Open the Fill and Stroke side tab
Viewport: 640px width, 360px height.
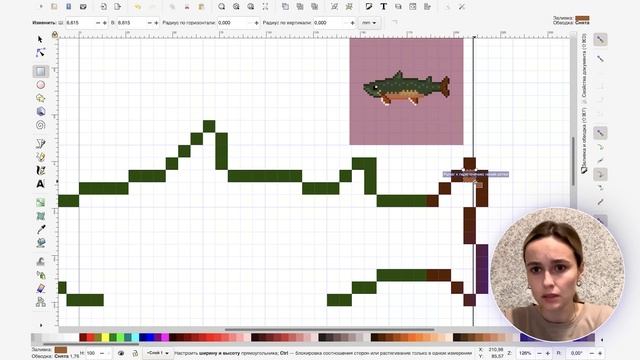(x=584, y=141)
